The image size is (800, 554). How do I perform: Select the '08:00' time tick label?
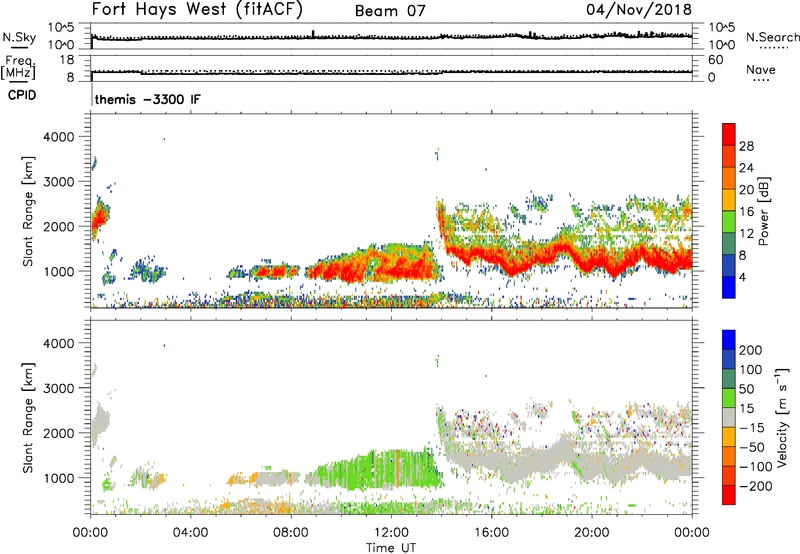(x=291, y=533)
